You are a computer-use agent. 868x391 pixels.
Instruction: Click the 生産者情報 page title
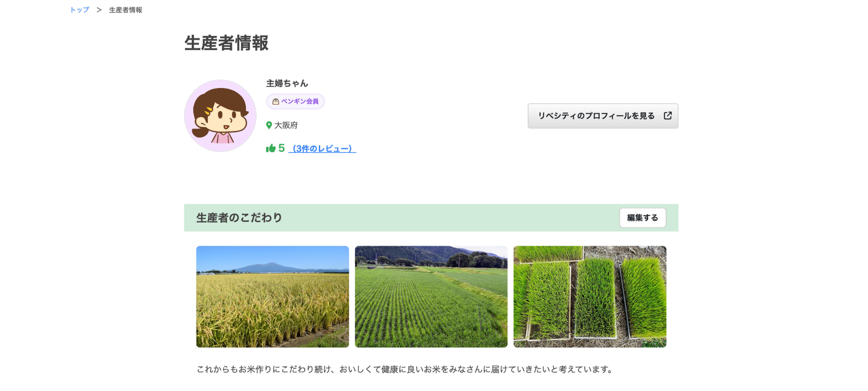click(226, 43)
